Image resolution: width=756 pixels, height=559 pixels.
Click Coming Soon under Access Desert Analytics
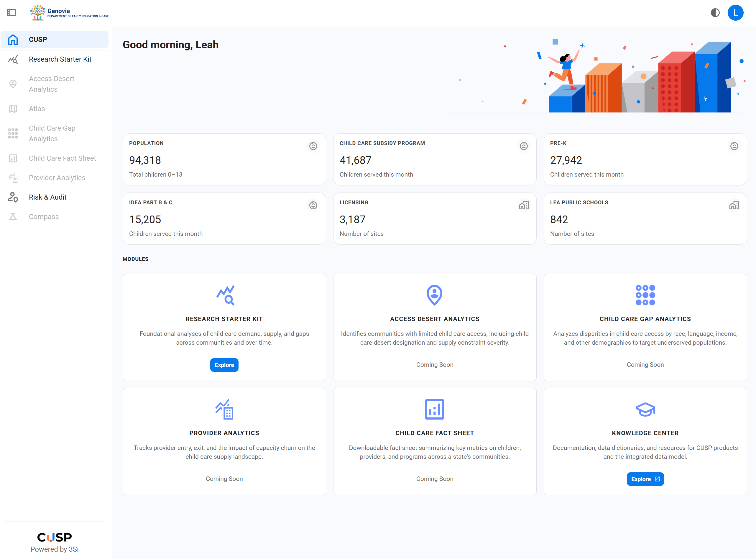435,365
